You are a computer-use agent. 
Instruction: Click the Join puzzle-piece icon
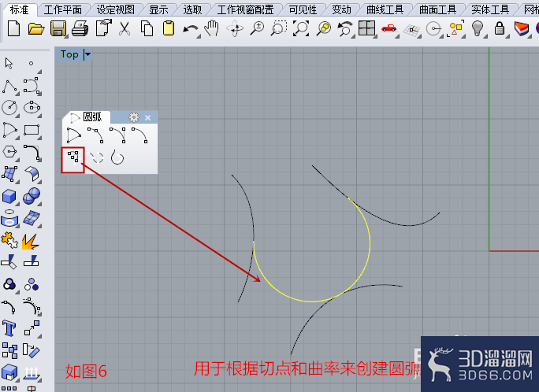point(9,240)
